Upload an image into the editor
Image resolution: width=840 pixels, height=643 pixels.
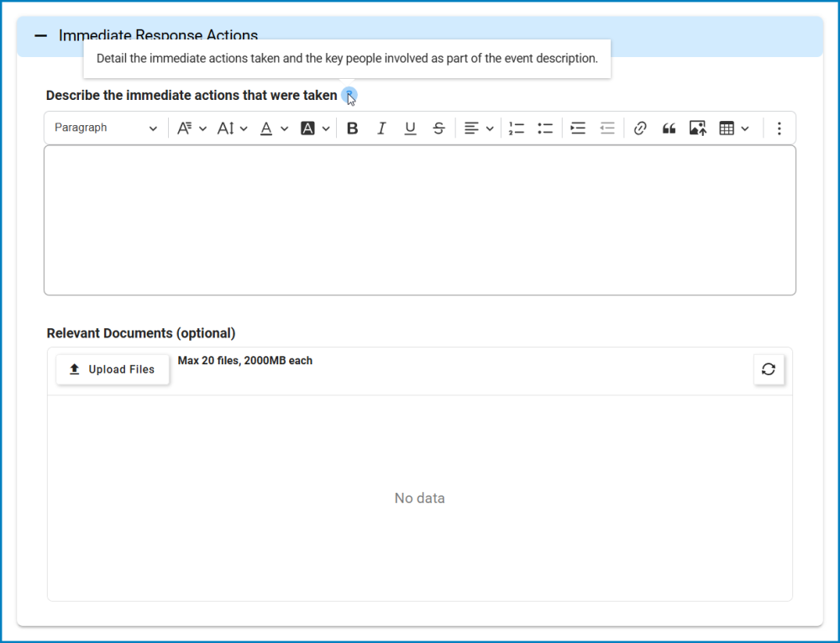tap(697, 128)
